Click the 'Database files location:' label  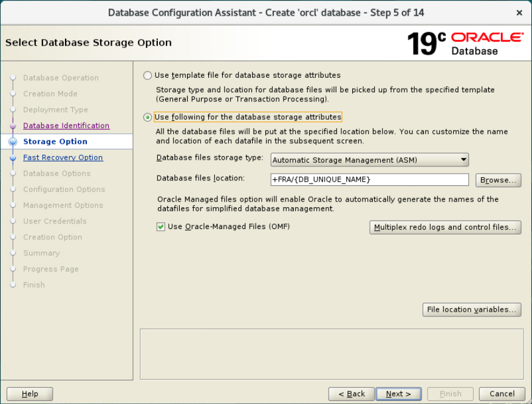pyautogui.click(x=200, y=178)
